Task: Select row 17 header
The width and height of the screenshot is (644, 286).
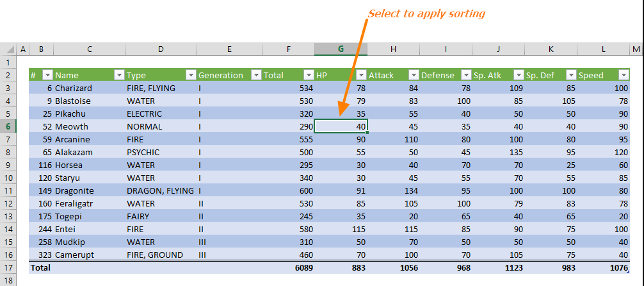Action: point(8,267)
